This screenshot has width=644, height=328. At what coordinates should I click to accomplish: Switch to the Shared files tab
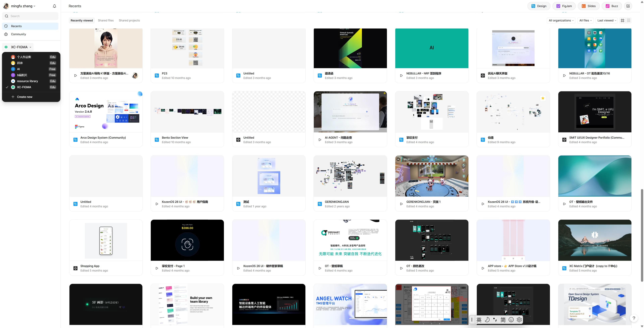pyautogui.click(x=106, y=20)
